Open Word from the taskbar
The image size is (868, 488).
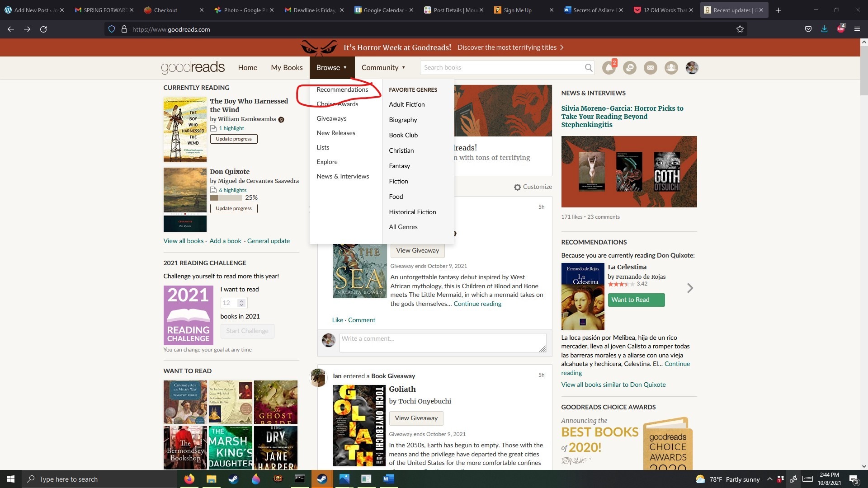[x=388, y=479]
